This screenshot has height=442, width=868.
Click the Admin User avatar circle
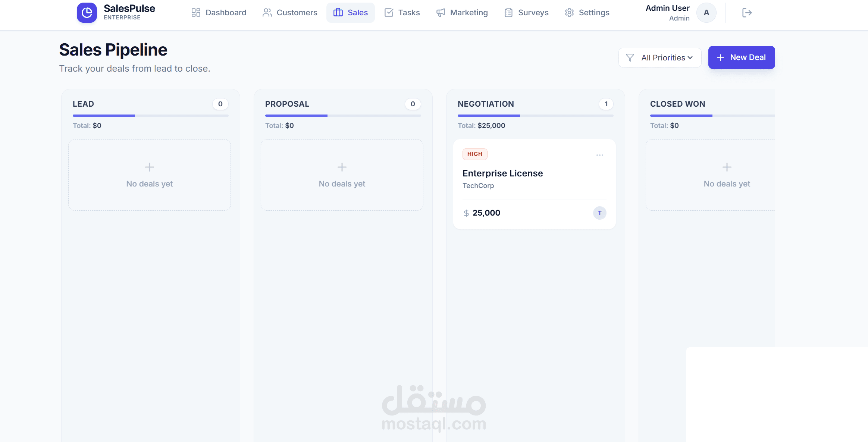pos(706,13)
